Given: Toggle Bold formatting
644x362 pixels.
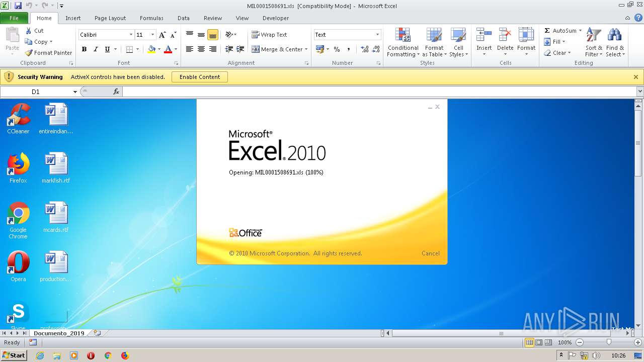Looking at the screenshot, I should coord(84,49).
